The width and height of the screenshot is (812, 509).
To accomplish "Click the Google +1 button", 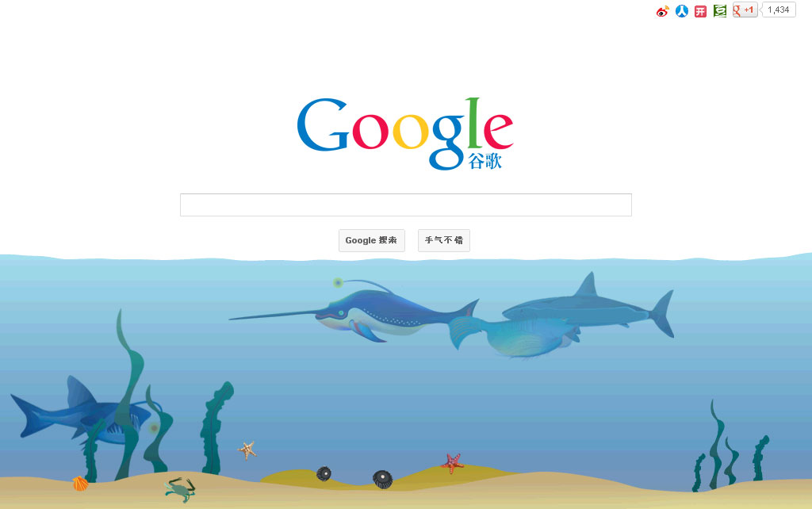I will click(x=745, y=10).
